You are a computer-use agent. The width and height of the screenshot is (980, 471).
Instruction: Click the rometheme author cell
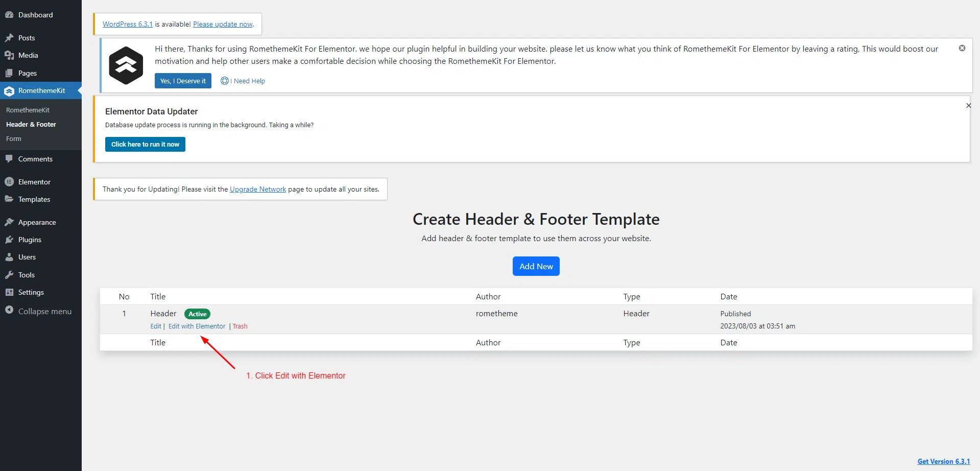point(497,313)
